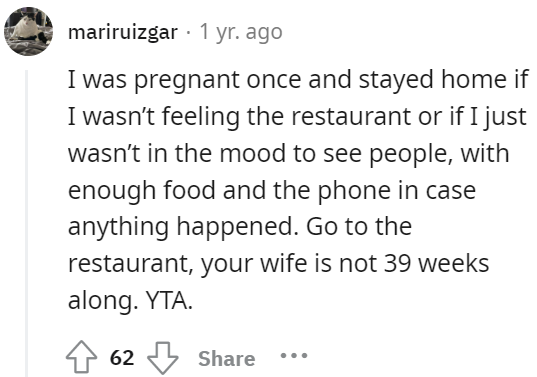Viewport: 537px width, 377px height.
Task: Click the phrase 'Go to the'
Action: [359, 227]
